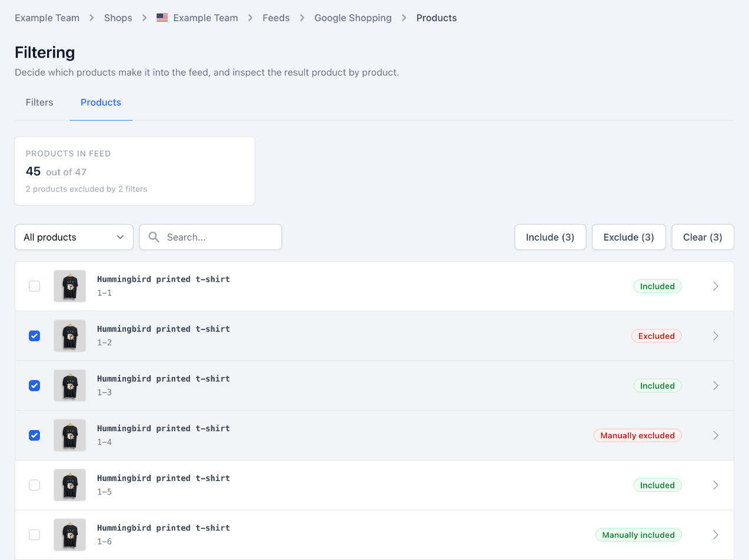Open the t-shirt thumbnail for product 1-1
Image resolution: width=749 pixels, height=560 pixels.
[70, 286]
